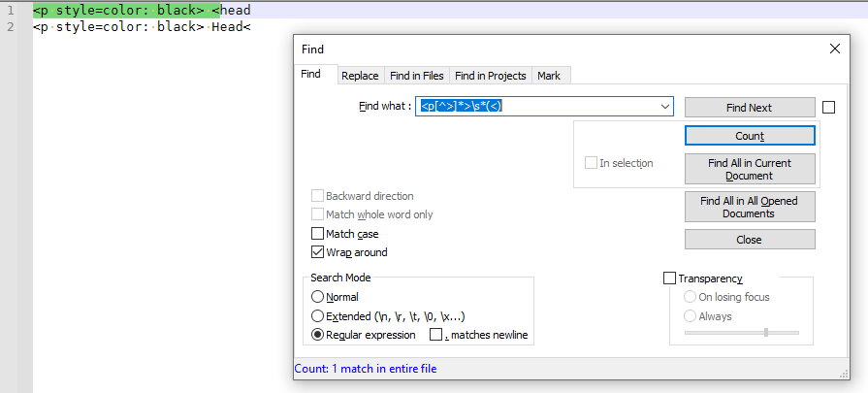Image resolution: width=868 pixels, height=393 pixels.
Task: Go to the Find in Projects tab
Action: click(490, 76)
